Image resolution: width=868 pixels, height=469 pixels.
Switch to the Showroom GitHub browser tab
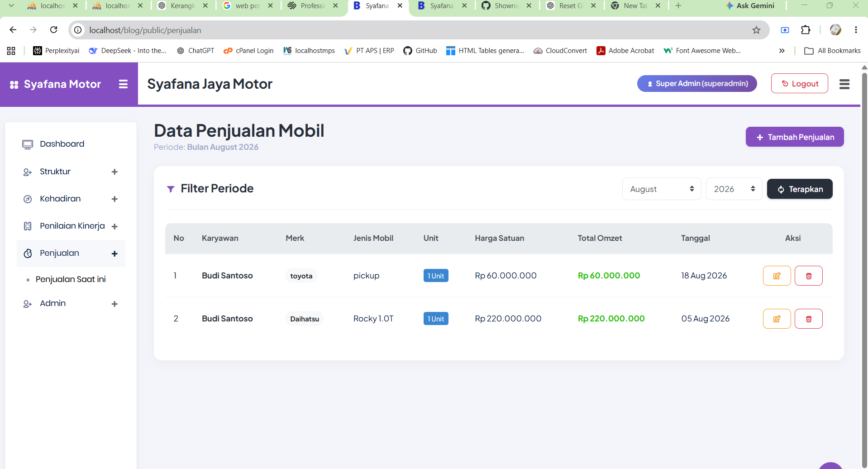506,6
